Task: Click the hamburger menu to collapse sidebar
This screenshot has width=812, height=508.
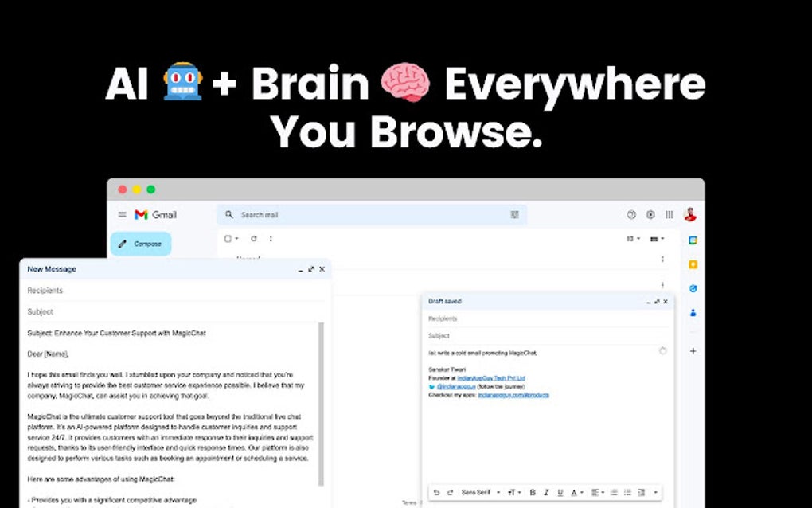Action: pyautogui.click(x=122, y=215)
